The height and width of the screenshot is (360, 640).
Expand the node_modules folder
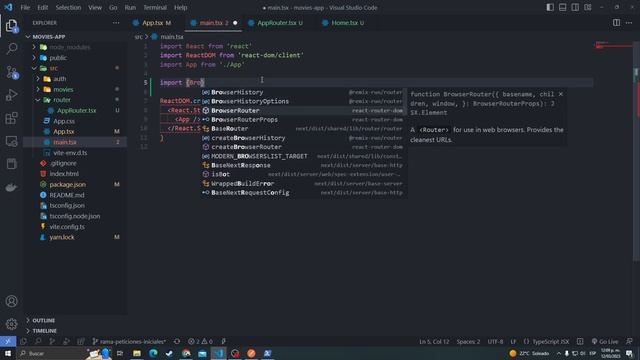point(69,47)
